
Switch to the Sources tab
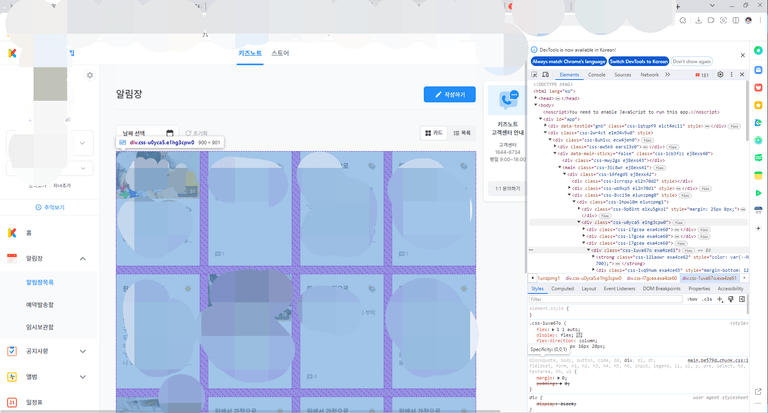623,75
